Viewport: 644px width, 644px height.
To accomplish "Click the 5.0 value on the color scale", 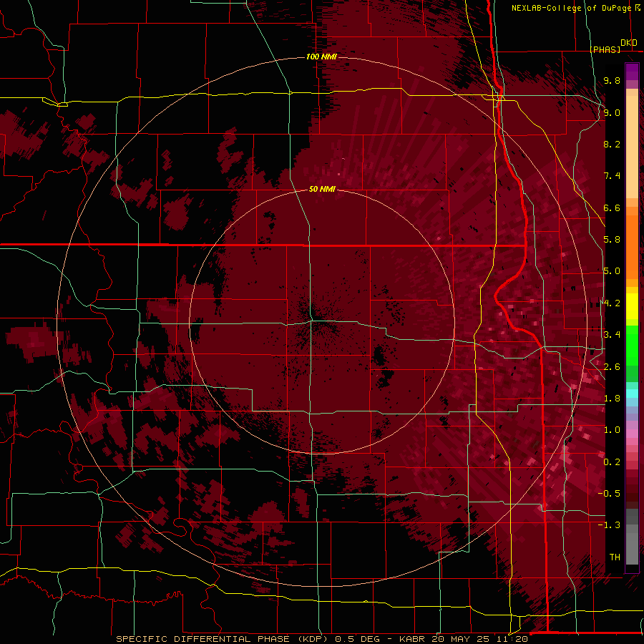I will click(x=612, y=271).
